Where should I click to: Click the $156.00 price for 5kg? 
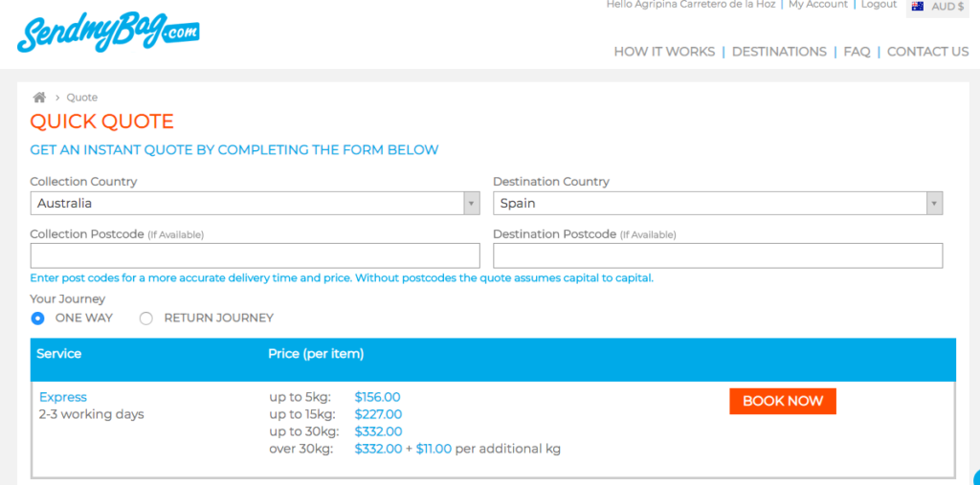click(377, 398)
